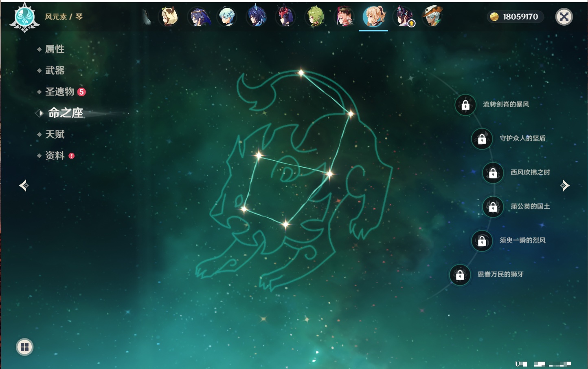Viewport: 588px width, 369px height.
Task: Open constellation label 流转剑脊的暴风
Action: (506, 104)
